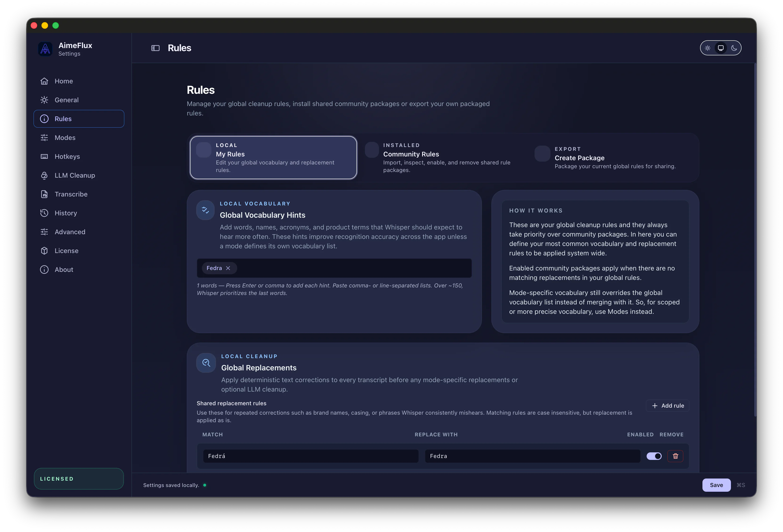The image size is (783, 532).
Task: Open LLM Cleanup settings
Action: [79, 176]
